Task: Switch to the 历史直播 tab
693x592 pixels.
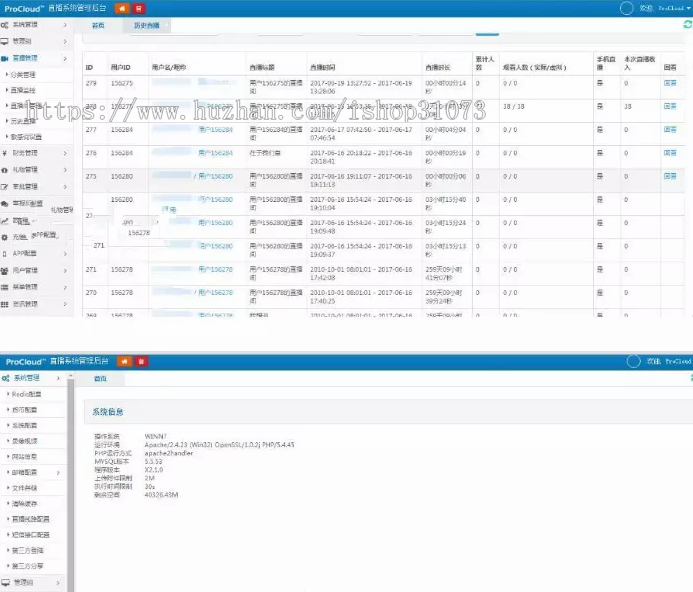Action: (x=147, y=25)
